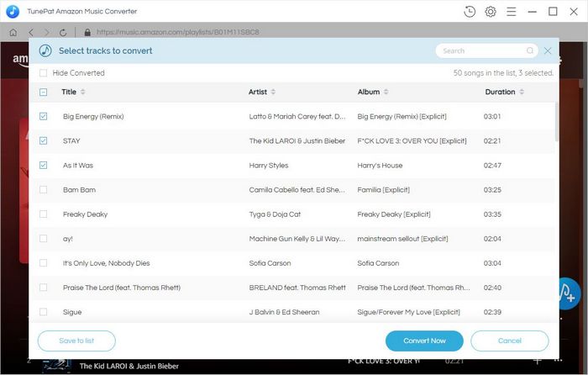Click the TunePat app logo
The image size is (588, 375).
(x=13, y=11)
